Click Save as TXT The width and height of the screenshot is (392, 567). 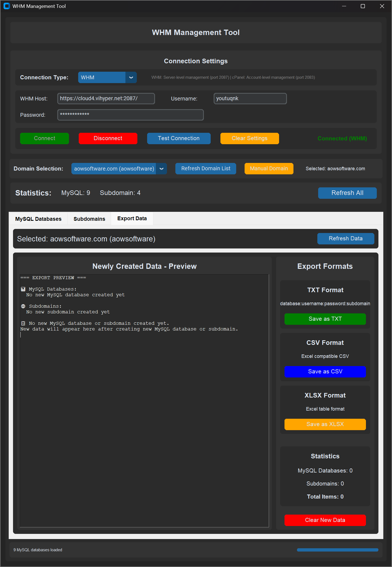325,319
